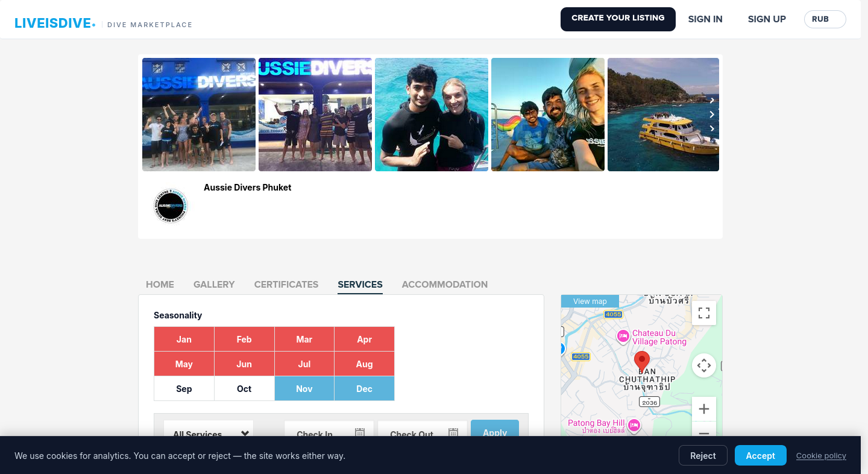The image size is (868, 474).
Task: Open the yellow dive boat photo
Action: (663, 115)
